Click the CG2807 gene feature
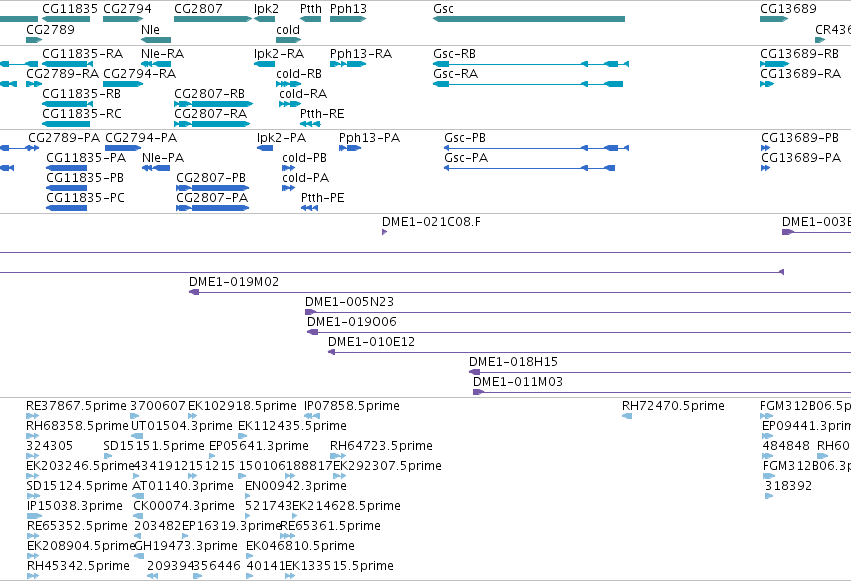 coord(213,19)
